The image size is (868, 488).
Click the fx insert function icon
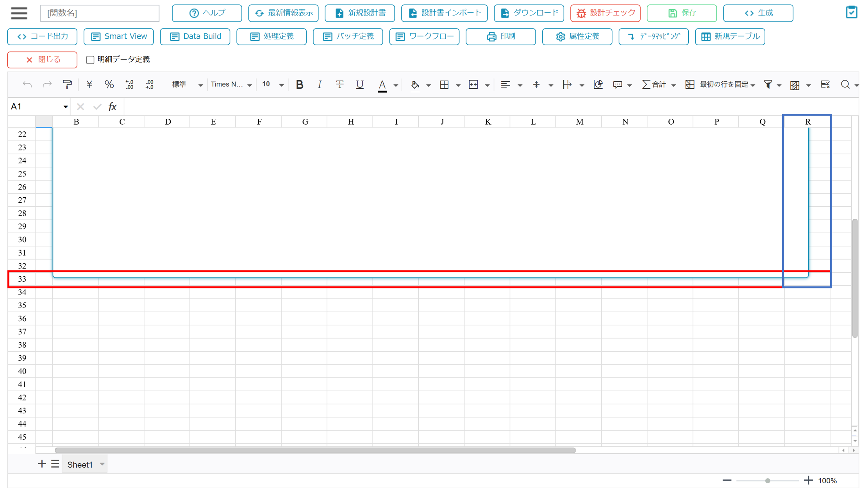coord(113,107)
